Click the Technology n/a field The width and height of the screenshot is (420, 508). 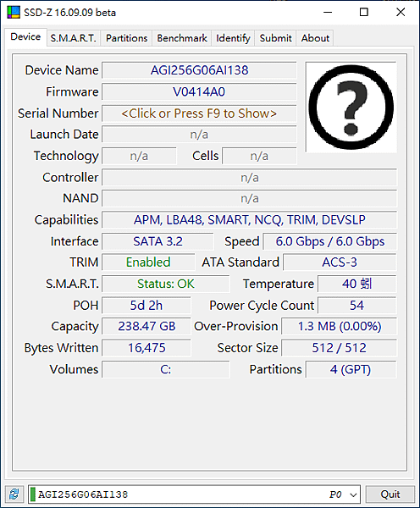140,156
